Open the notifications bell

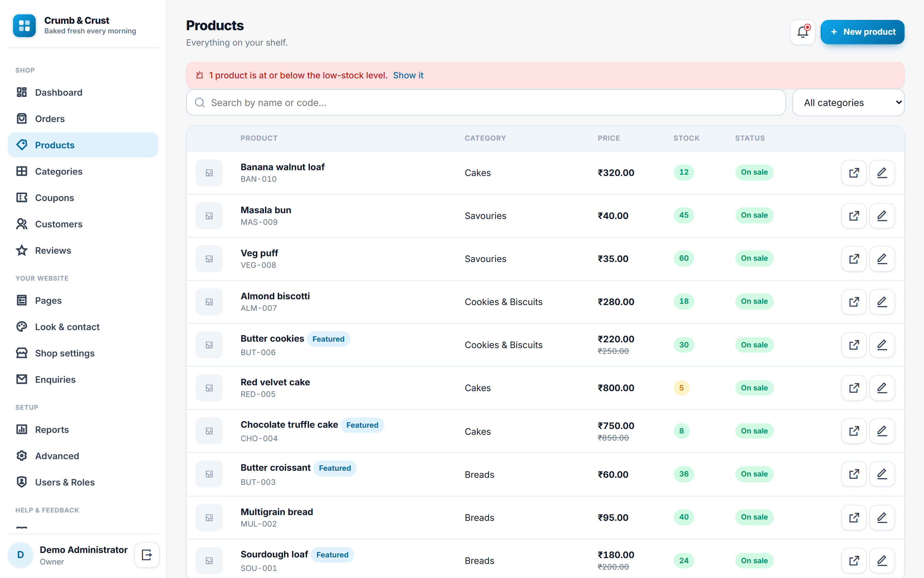click(x=803, y=32)
